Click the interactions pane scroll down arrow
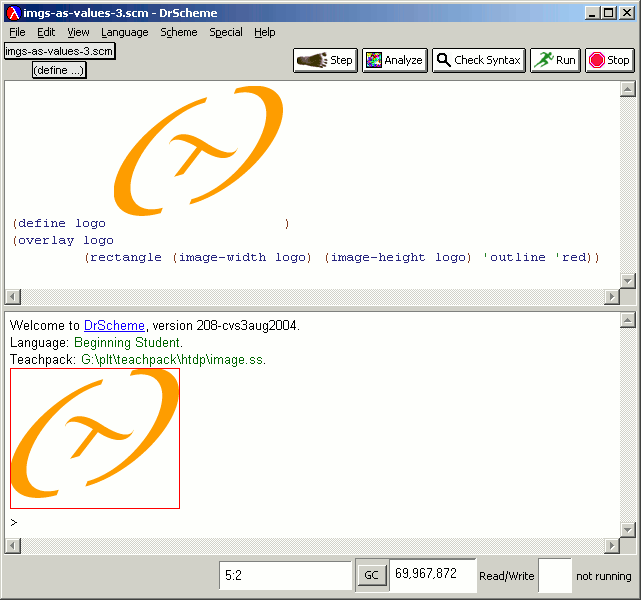This screenshot has height=600, width=641. tap(628, 530)
